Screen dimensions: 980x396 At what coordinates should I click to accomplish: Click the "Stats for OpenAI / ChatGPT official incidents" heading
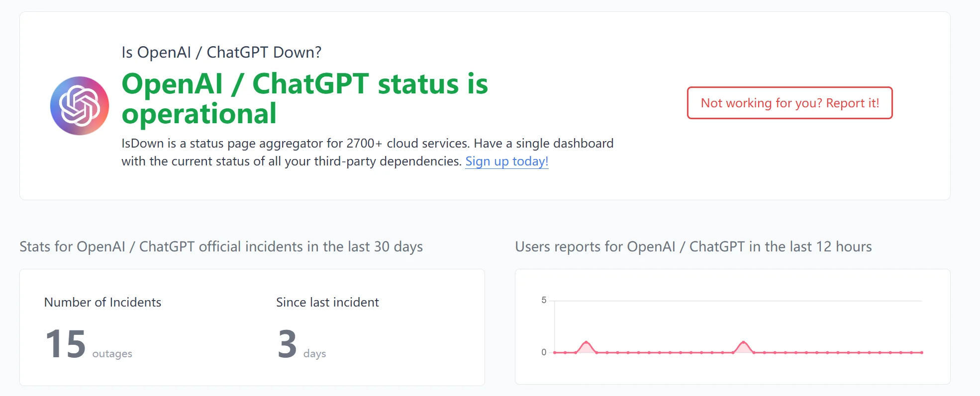point(221,246)
